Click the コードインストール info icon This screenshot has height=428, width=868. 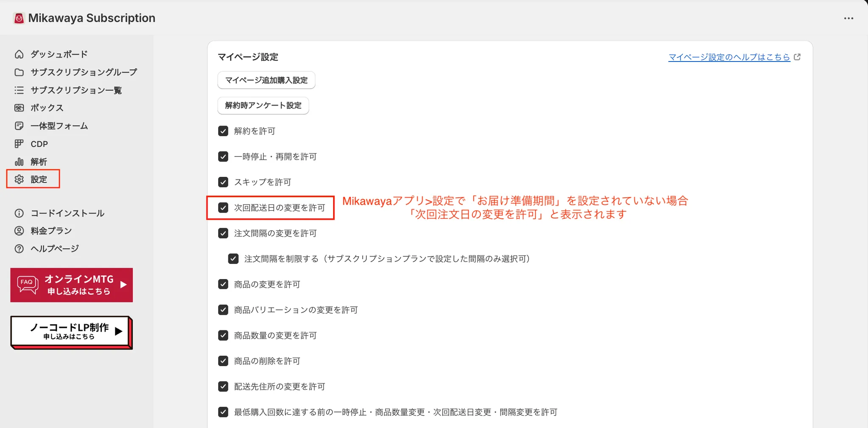point(19,213)
